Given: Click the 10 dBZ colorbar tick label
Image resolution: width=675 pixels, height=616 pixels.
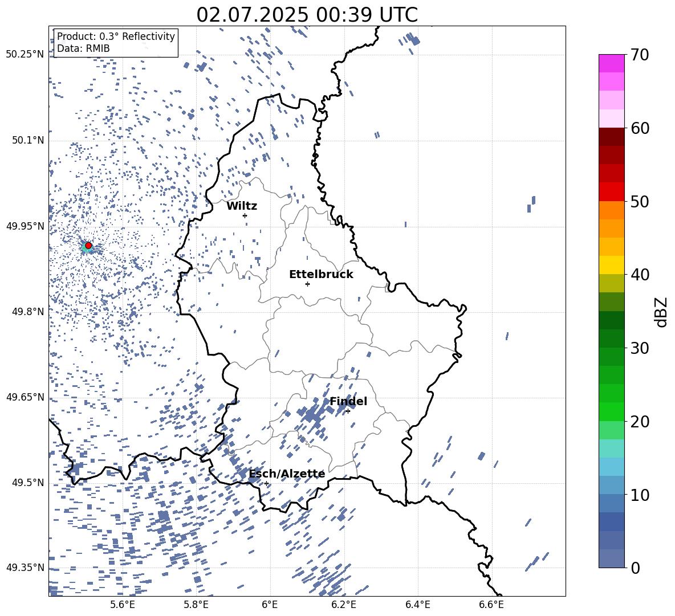Looking at the screenshot, I should [x=640, y=495].
